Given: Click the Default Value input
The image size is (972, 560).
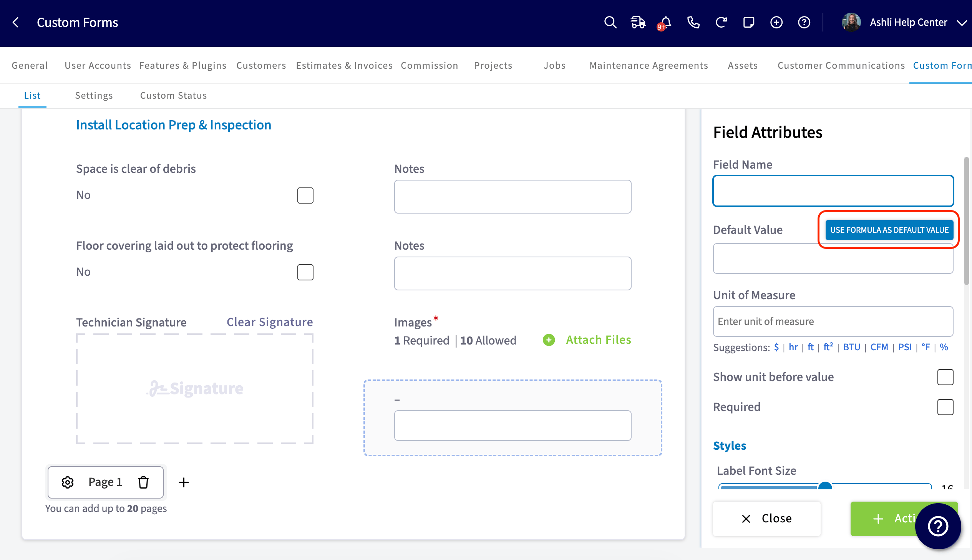Looking at the screenshot, I should (833, 258).
